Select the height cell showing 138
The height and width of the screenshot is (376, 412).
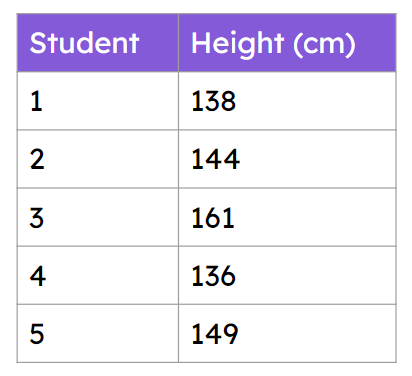[287, 101]
